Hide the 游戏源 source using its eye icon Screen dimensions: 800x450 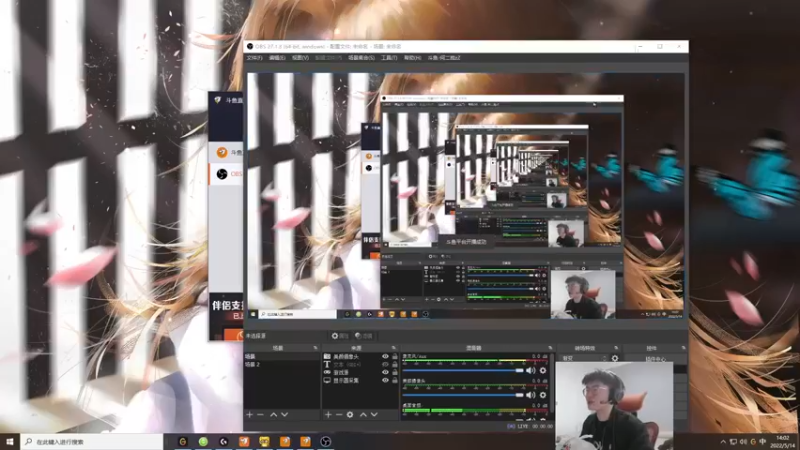click(x=385, y=372)
